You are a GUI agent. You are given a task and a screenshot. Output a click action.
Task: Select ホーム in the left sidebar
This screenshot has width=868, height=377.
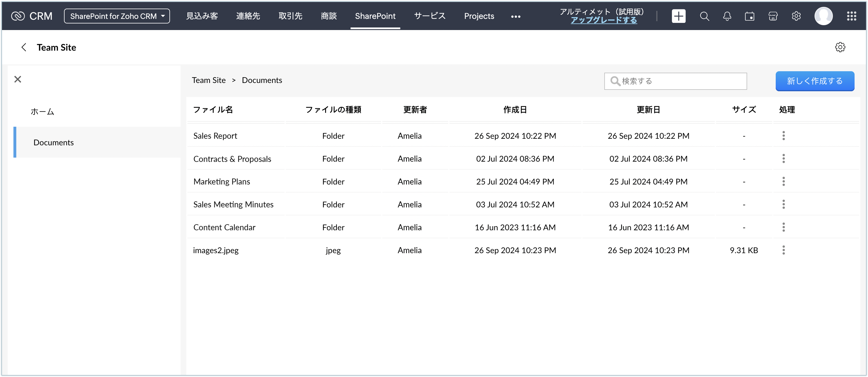point(43,112)
